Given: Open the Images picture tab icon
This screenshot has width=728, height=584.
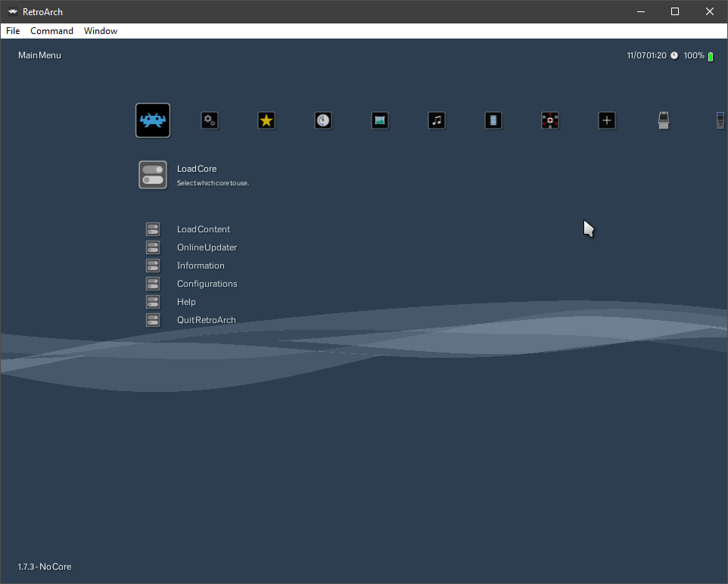Looking at the screenshot, I should pyautogui.click(x=380, y=120).
